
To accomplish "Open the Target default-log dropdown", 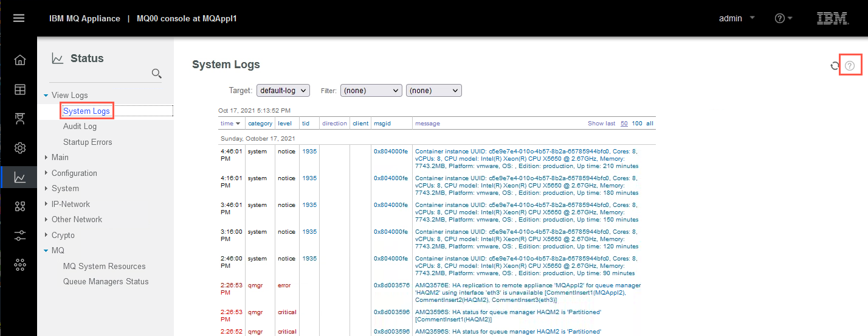I will tap(283, 90).
